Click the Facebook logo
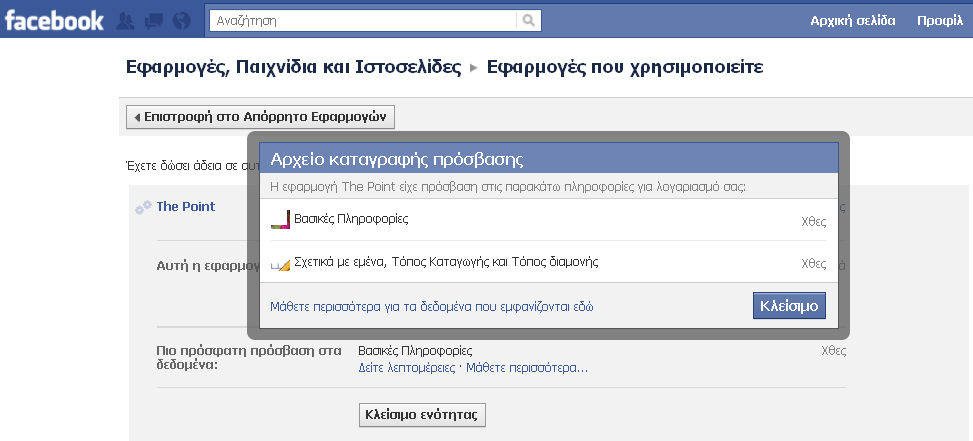973x441 pixels. tap(53, 19)
